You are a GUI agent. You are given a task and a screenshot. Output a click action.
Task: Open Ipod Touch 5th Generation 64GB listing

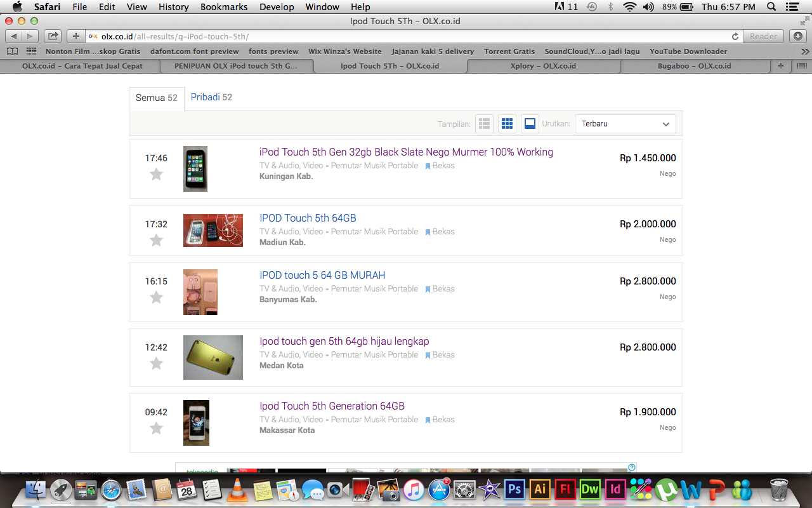pos(332,406)
